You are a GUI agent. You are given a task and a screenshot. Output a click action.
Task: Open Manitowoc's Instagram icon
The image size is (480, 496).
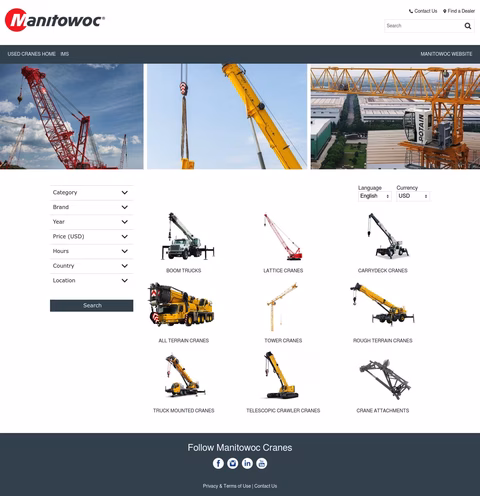tap(233, 463)
